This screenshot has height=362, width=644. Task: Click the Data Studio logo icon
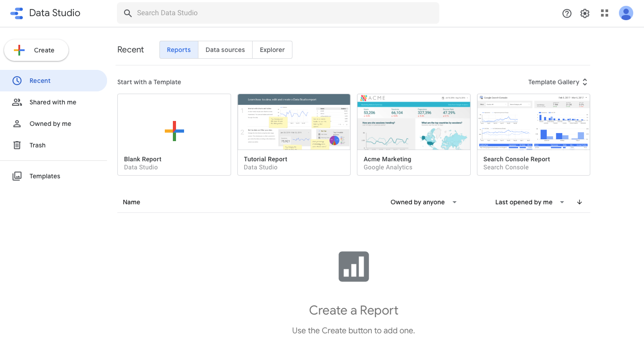pos(17,13)
